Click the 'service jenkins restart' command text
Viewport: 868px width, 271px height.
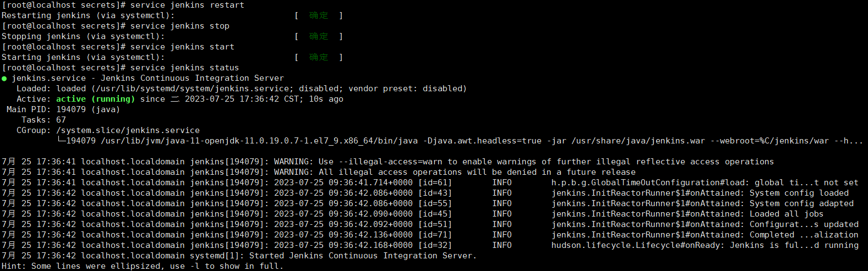pyautogui.click(x=187, y=5)
